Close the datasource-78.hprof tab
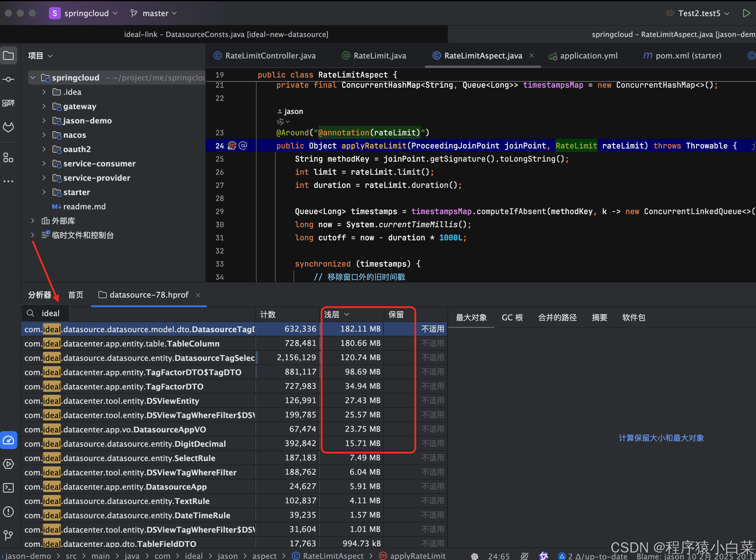 point(198,295)
